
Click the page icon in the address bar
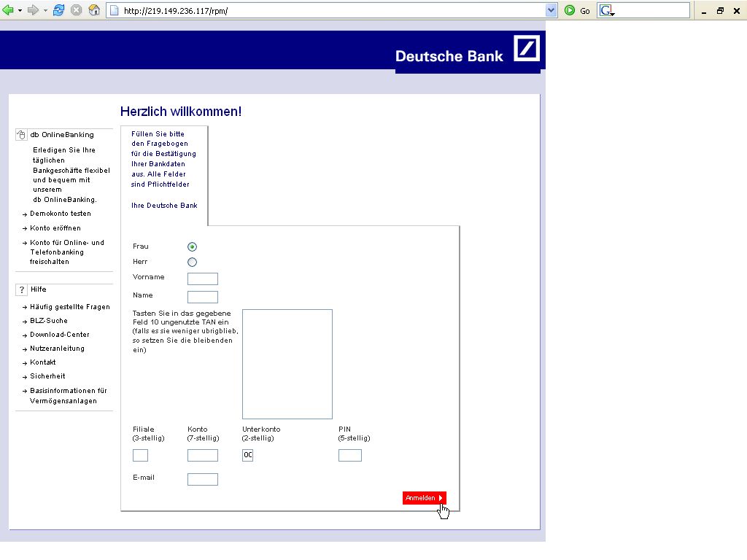click(x=115, y=10)
